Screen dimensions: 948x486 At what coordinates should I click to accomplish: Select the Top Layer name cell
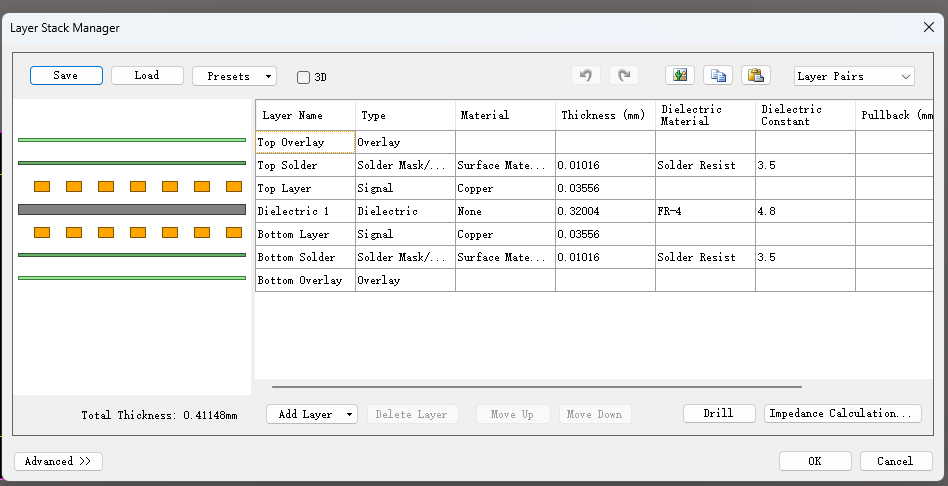(305, 188)
